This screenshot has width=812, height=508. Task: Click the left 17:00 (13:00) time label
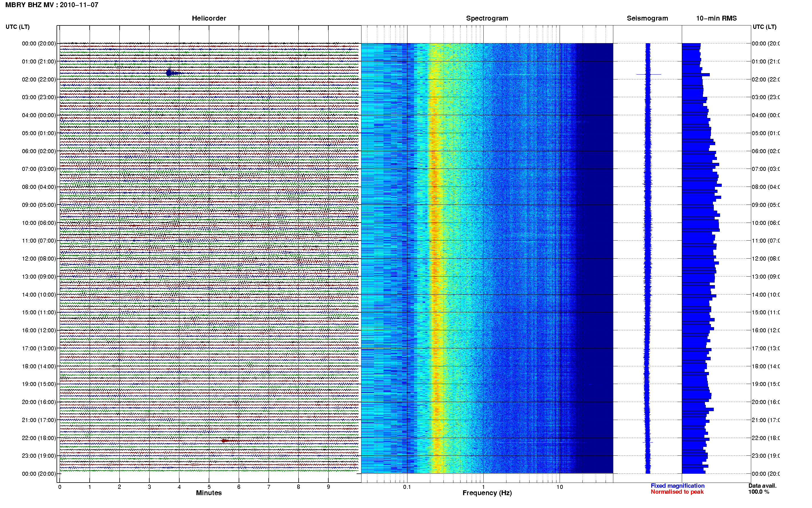pyautogui.click(x=39, y=348)
